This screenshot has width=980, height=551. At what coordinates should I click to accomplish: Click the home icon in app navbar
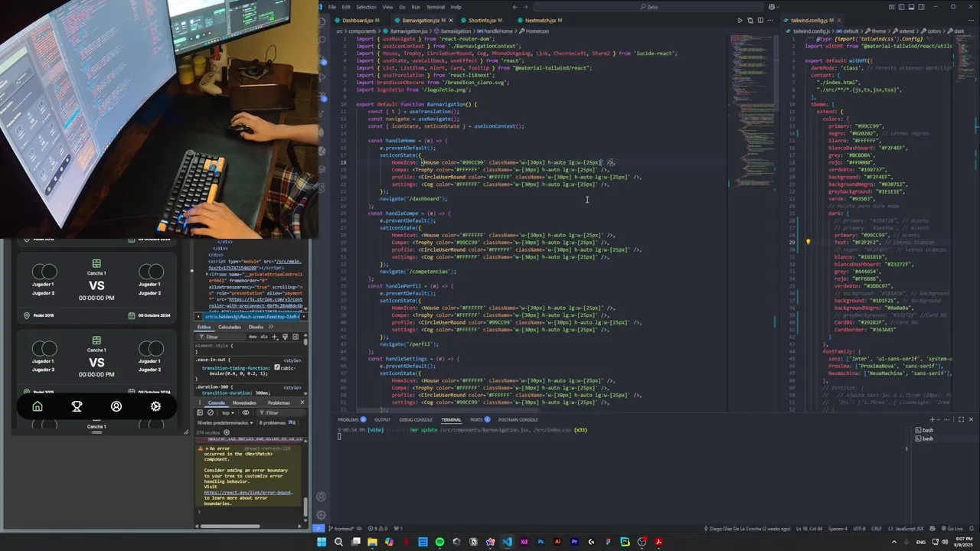37,406
